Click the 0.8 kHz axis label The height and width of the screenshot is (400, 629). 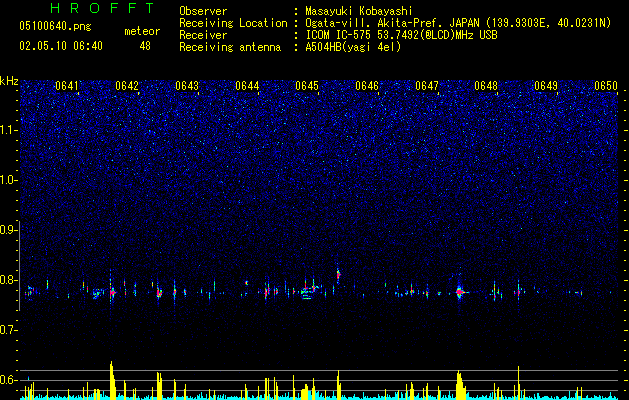(9, 280)
